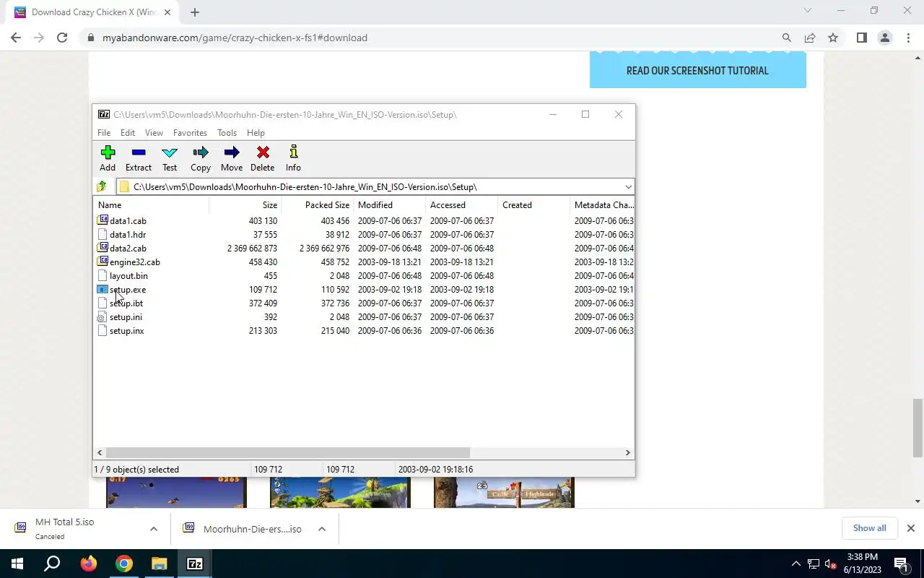924x578 pixels.
Task: Sort file list by Created column
Action: pyautogui.click(x=534, y=205)
